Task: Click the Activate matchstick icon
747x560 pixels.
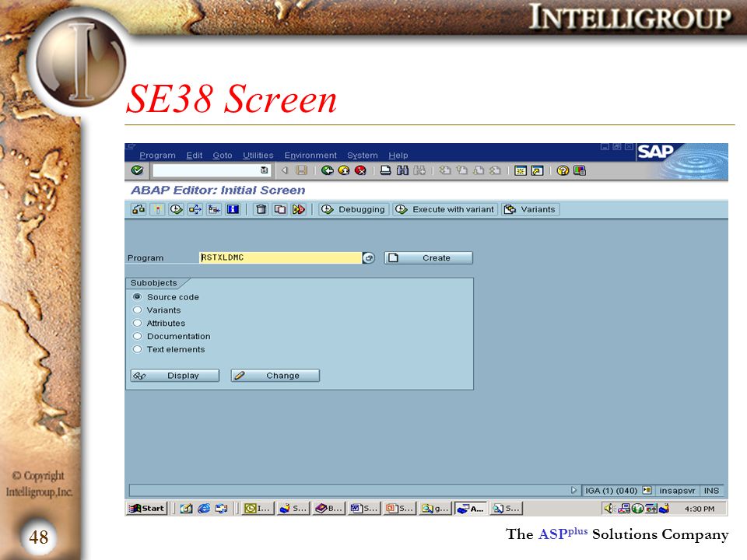Action: pyautogui.click(x=157, y=209)
